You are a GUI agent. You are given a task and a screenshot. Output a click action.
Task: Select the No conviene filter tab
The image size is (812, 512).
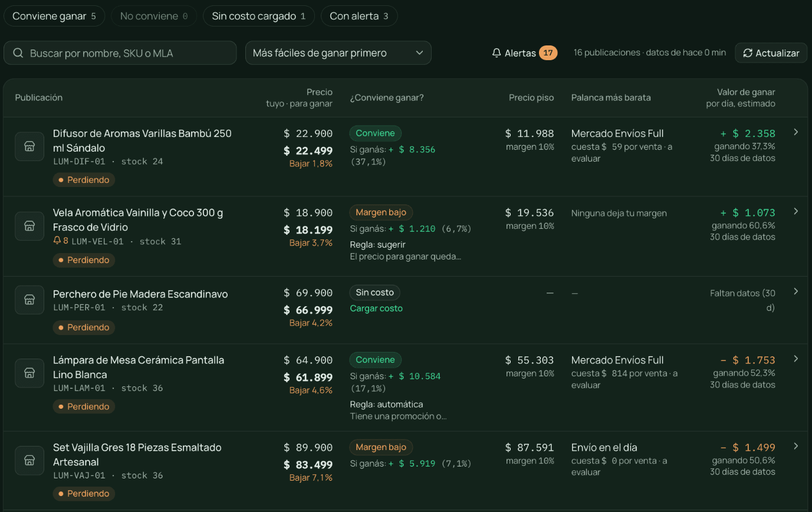154,16
